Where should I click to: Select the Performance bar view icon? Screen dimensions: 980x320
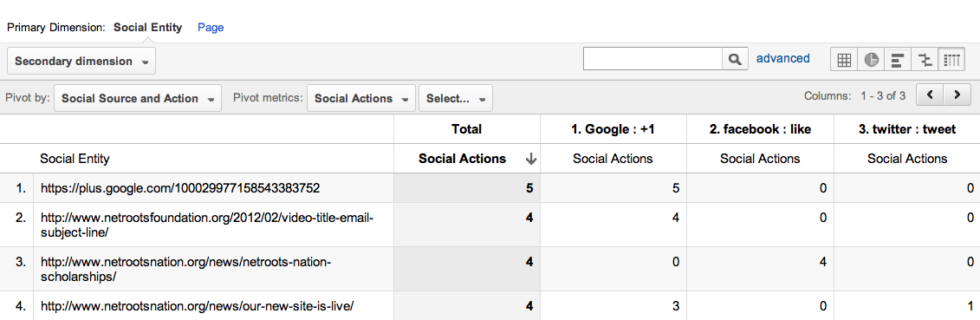point(899,60)
